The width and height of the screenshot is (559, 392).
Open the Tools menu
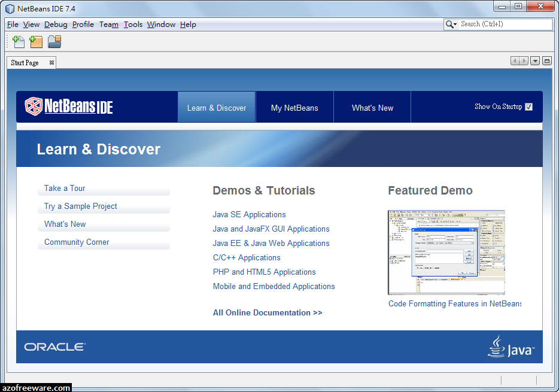(x=133, y=25)
